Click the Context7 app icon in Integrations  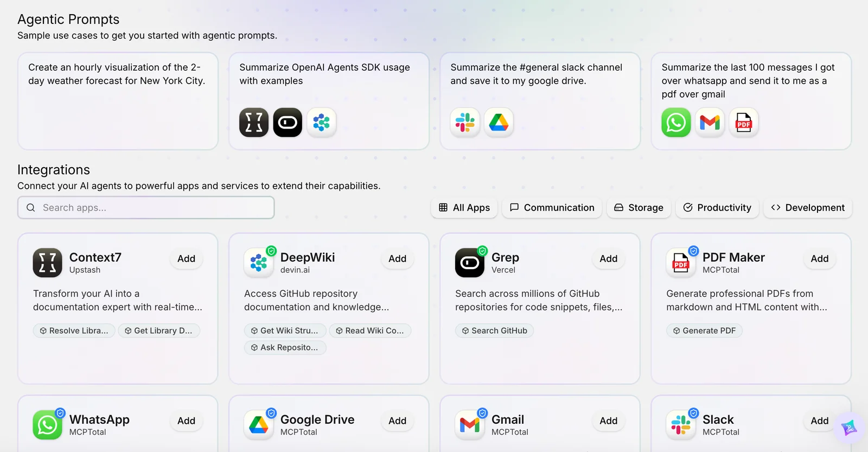(x=48, y=263)
